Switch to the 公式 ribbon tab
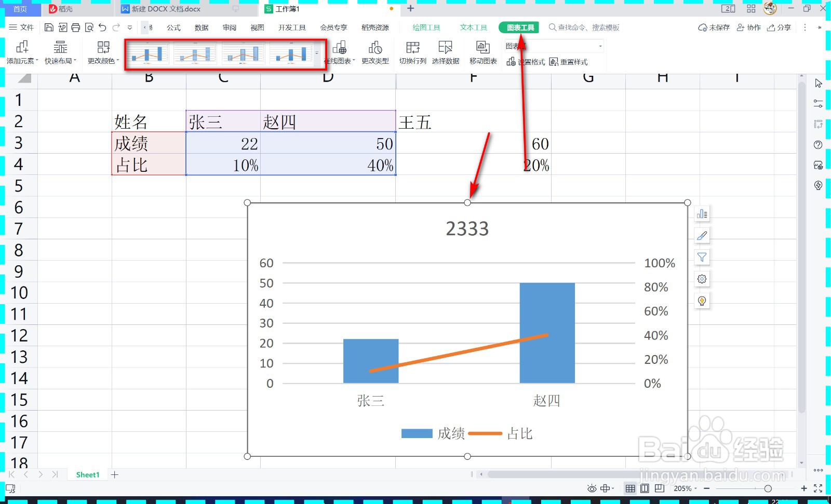 tap(173, 28)
